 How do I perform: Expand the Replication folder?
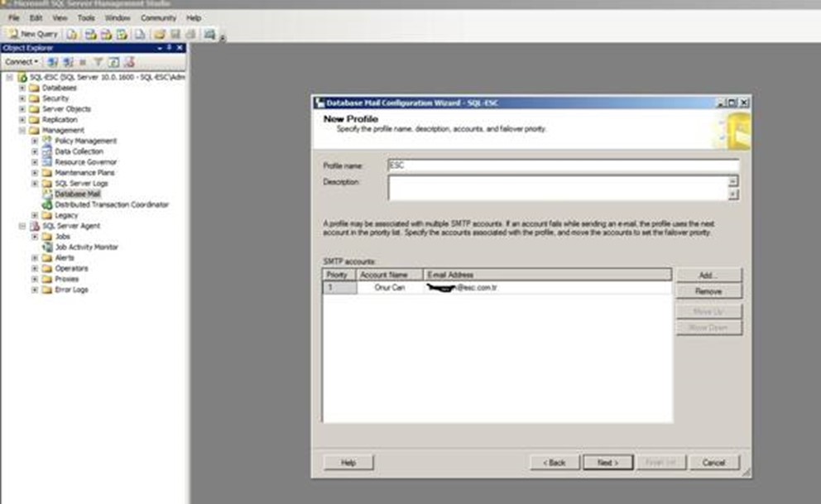22,120
